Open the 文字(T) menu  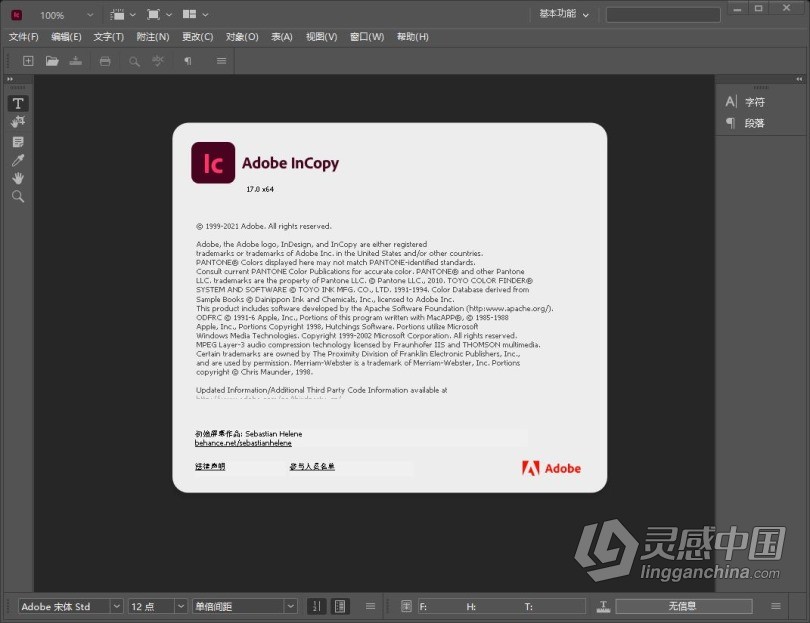[108, 37]
